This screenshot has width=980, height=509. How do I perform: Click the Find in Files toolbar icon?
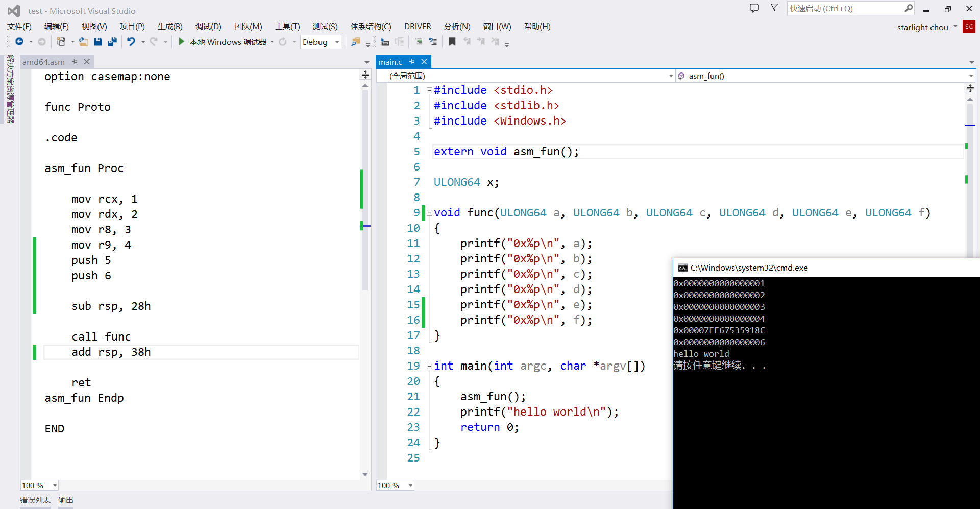356,42
